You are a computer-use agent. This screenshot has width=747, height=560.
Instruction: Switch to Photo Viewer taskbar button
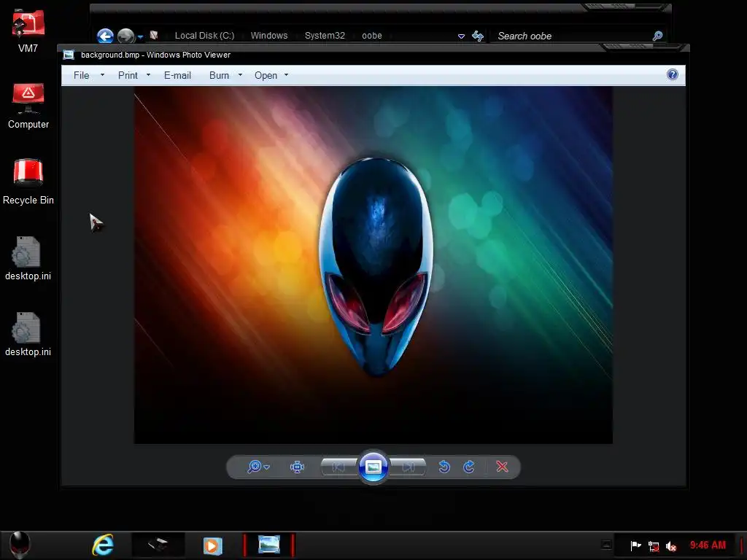pyautogui.click(x=269, y=545)
